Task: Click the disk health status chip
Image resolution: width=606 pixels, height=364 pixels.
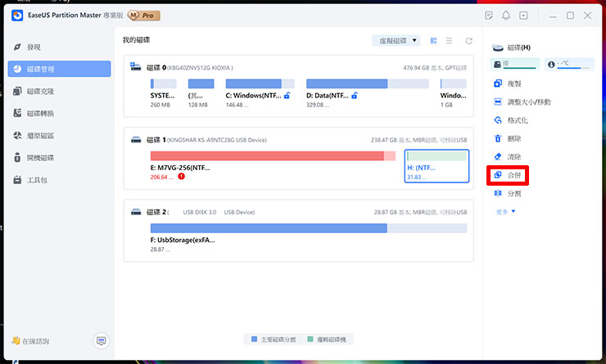Action: [x=515, y=64]
